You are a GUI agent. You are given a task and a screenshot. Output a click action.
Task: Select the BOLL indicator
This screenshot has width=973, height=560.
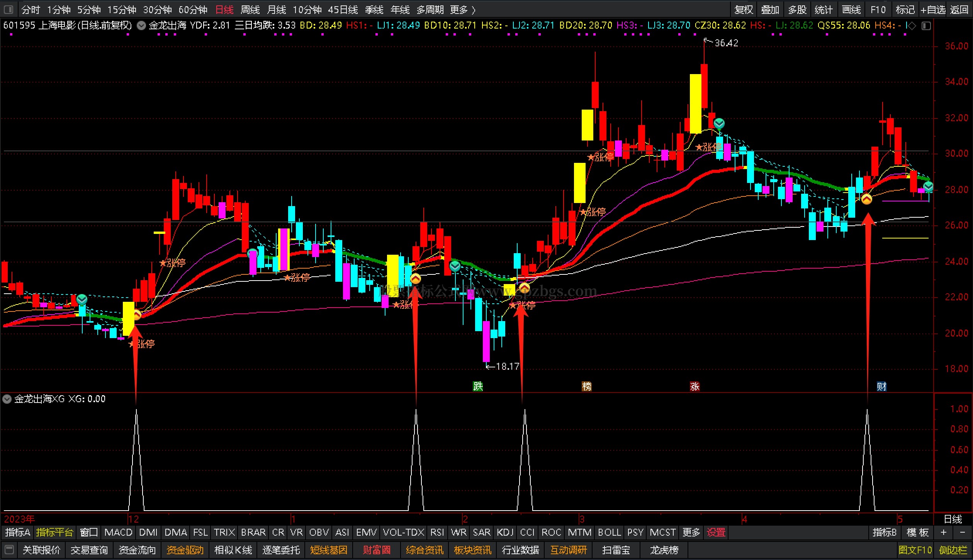click(609, 533)
